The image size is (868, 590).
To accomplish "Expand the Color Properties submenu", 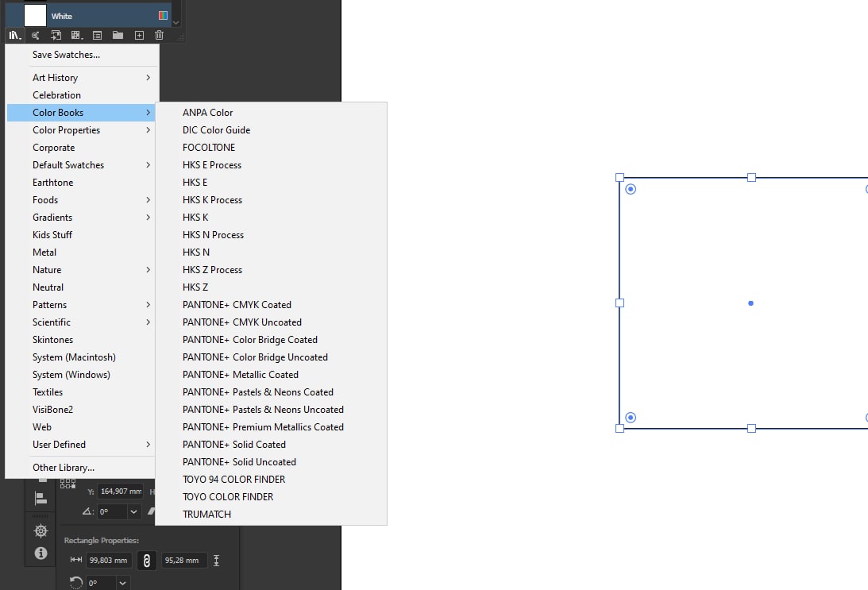I will [148, 130].
